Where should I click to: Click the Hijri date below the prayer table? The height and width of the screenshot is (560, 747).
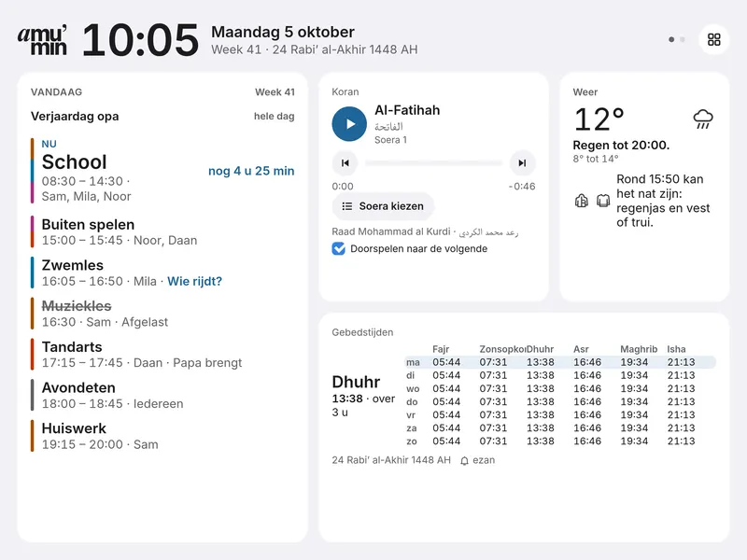click(x=391, y=460)
